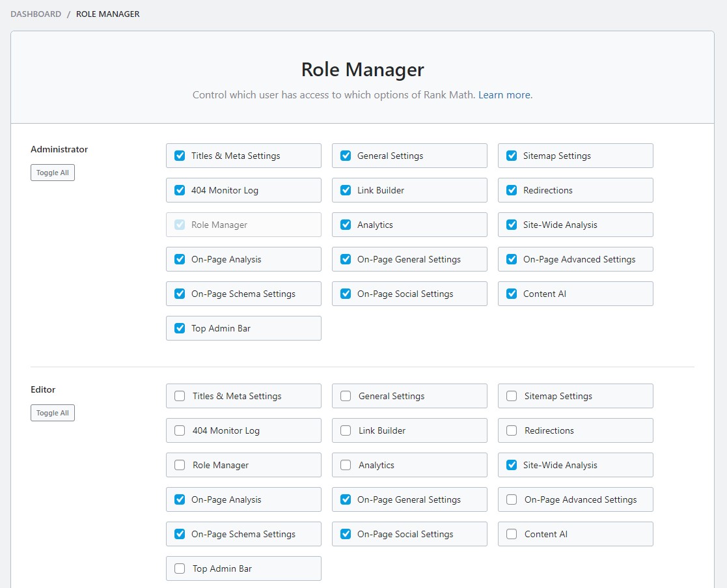
Task: Enable Editor General Settings
Action: (x=346, y=396)
